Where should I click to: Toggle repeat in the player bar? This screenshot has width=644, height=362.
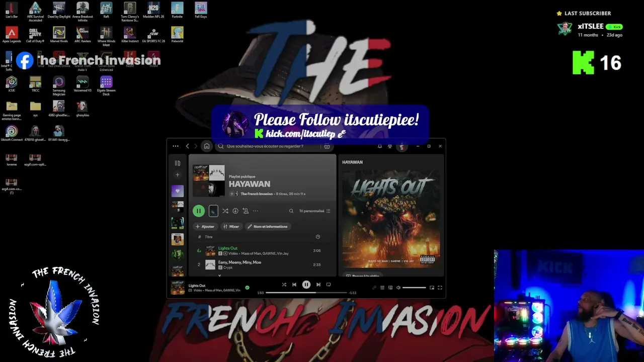329,285
